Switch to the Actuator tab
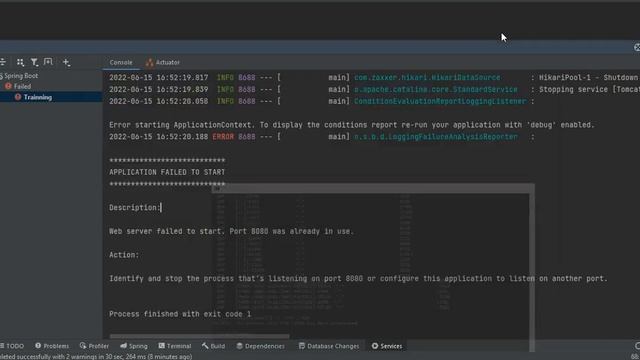Screen dimensions: 640x360 (x=163, y=62)
